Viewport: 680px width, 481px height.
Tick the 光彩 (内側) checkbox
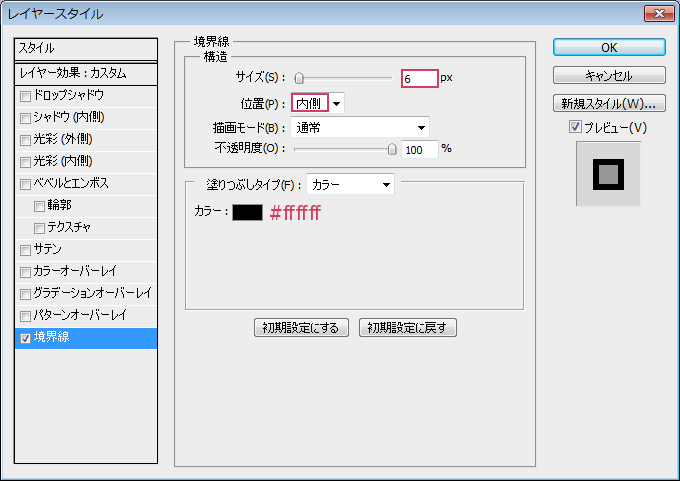(26, 162)
